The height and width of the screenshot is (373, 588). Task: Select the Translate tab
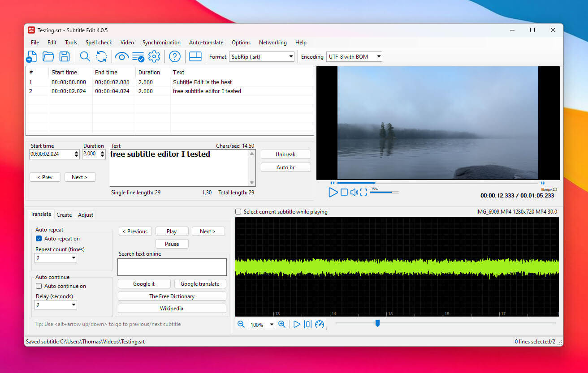click(x=41, y=214)
